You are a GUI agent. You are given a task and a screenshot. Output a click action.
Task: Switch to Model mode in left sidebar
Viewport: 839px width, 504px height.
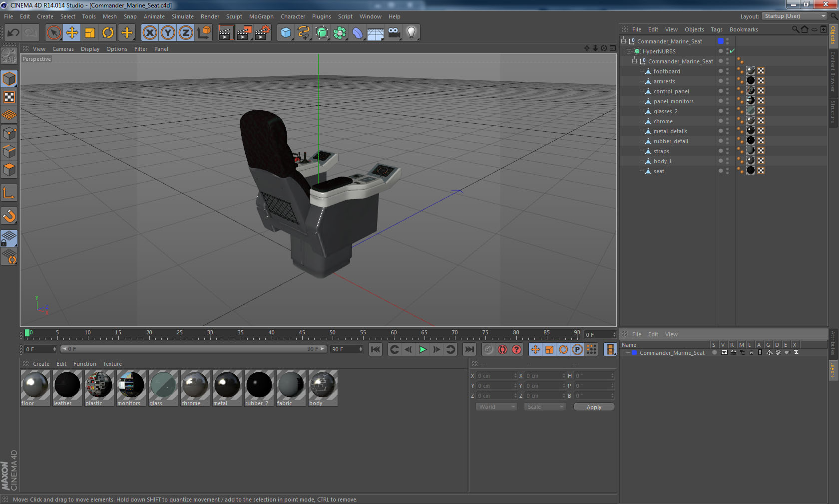9,79
